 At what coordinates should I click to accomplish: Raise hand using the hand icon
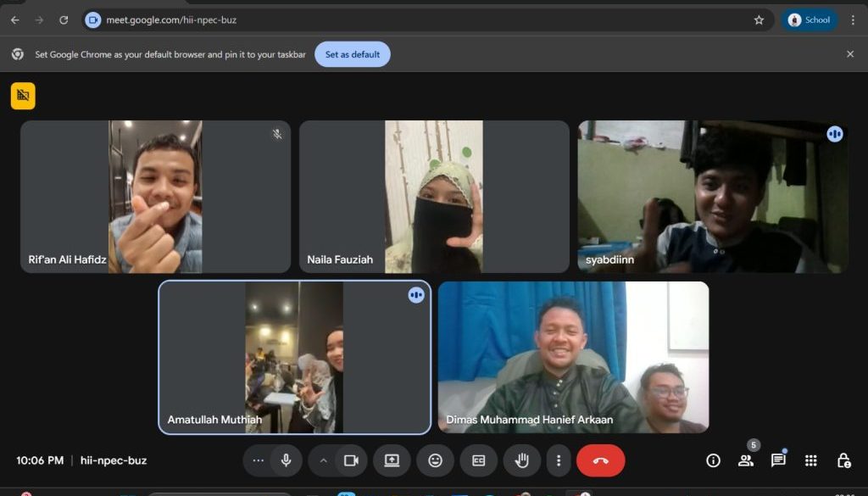coord(522,460)
